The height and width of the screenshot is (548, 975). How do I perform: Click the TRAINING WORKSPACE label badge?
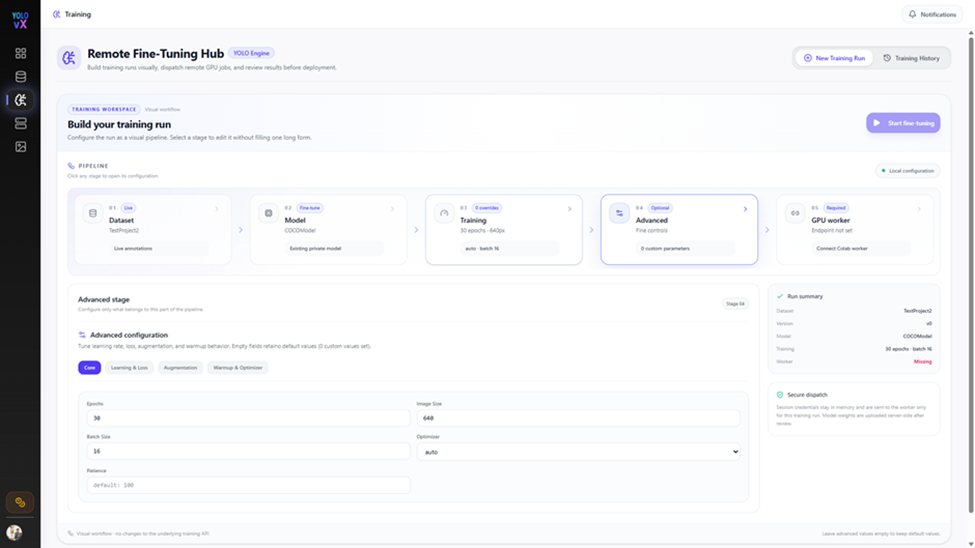click(x=104, y=109)
